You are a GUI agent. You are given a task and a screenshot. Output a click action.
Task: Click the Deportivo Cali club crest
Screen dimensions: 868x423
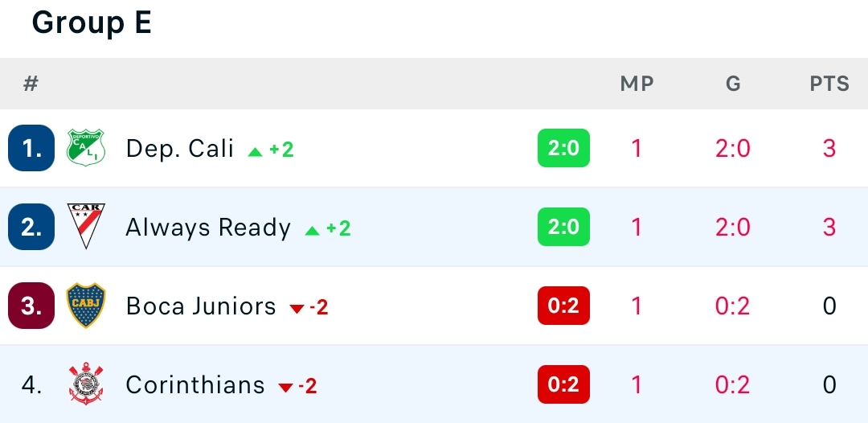click(x=86, y=148)
